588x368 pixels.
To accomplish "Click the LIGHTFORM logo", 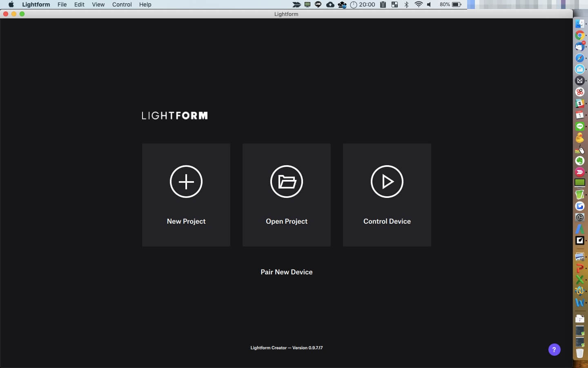I will (x=175, y=116).
